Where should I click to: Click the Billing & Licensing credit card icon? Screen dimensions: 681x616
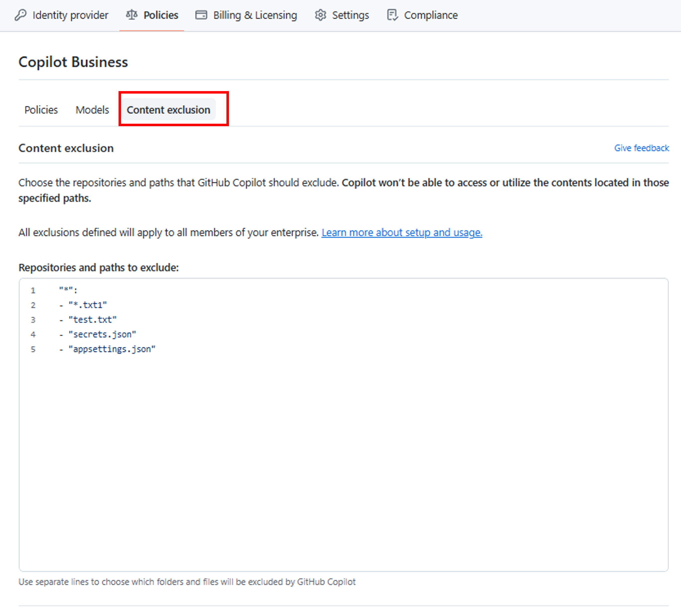pos(201,15)
